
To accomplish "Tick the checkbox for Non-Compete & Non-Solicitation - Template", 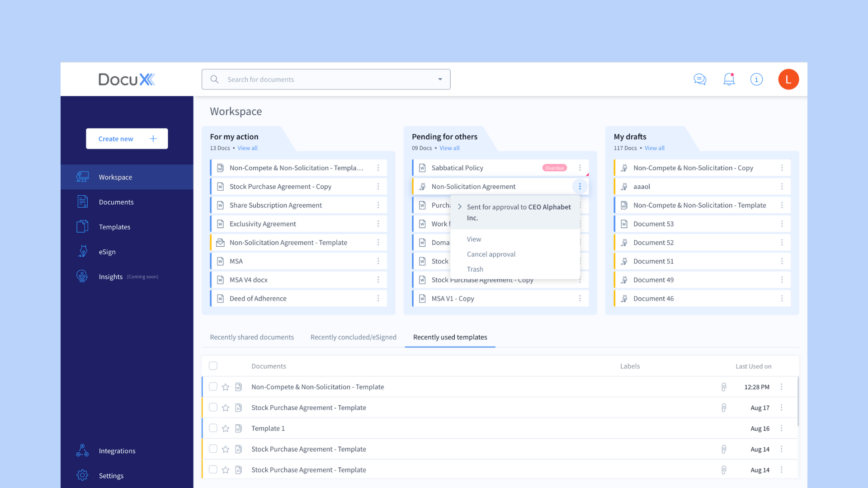I will click(x=213, y=387).
